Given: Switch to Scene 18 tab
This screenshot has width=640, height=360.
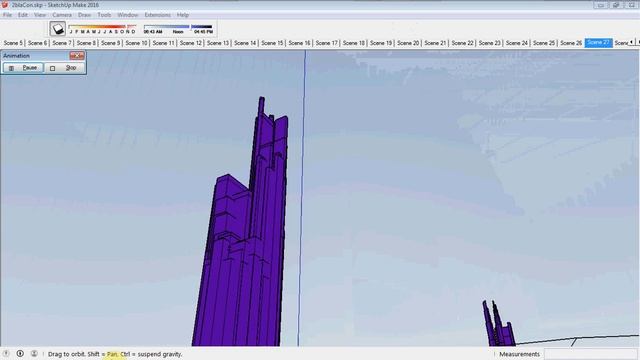Looking at the screenshot, I should tap(353, 43).
